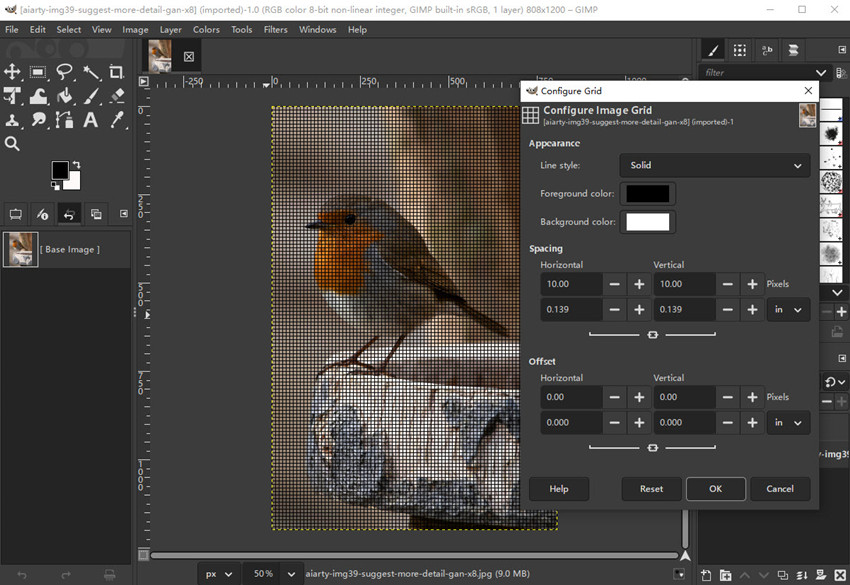Select the Crop tool
The height and width of the screenshot is (585, 850).
click(x=116, y=72)
